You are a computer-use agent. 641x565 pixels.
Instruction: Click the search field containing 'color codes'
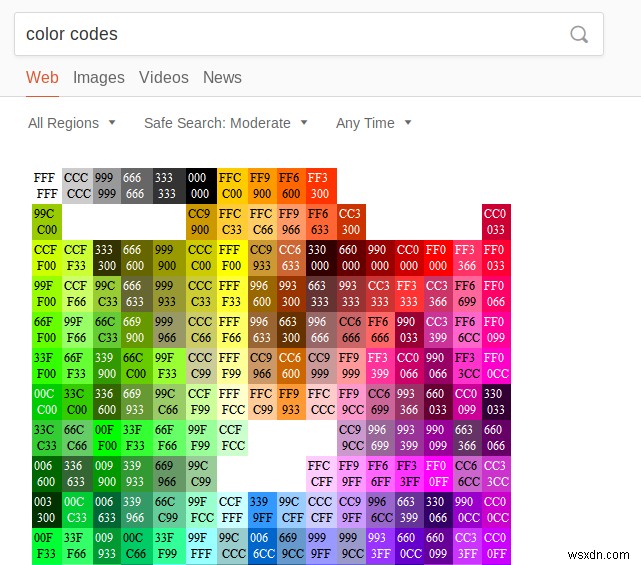tap(309, 34)
